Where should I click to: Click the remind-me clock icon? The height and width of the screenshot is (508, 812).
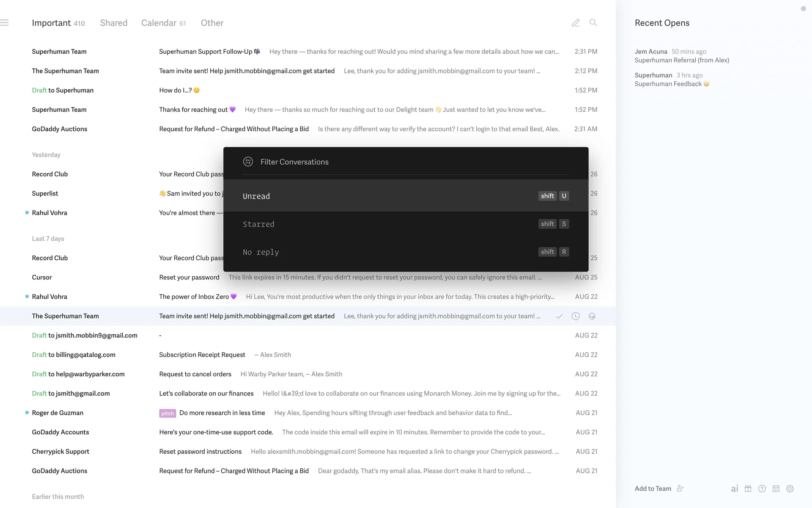point(576,316)
